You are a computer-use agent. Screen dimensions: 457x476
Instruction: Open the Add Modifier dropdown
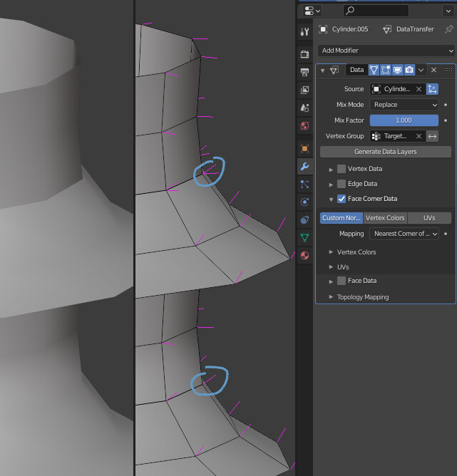tap(386, 51)
